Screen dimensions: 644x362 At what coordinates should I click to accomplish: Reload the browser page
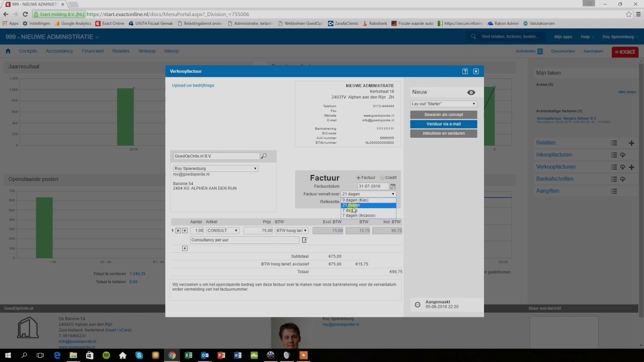pos(25,15)
